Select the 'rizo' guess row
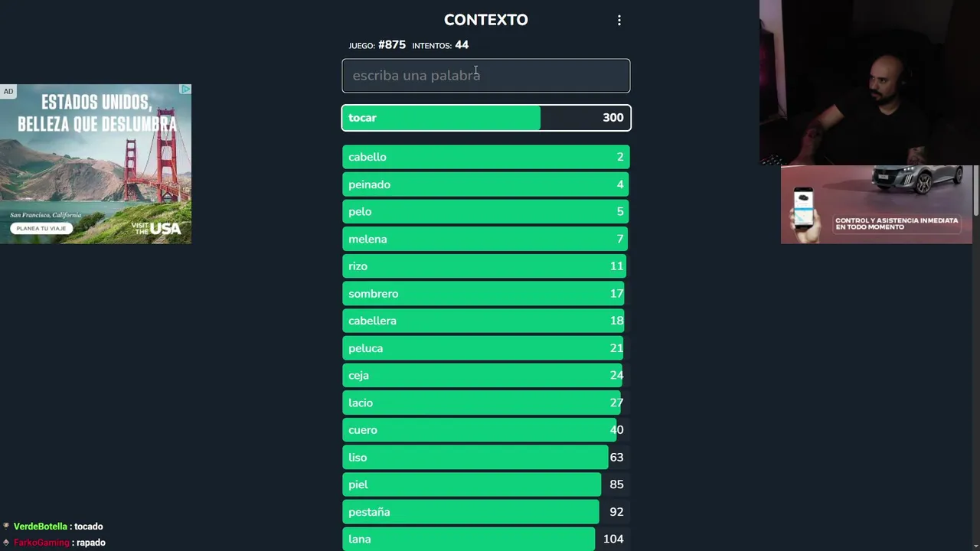This screenshot has width=980, height=551. tap(485, 266)
